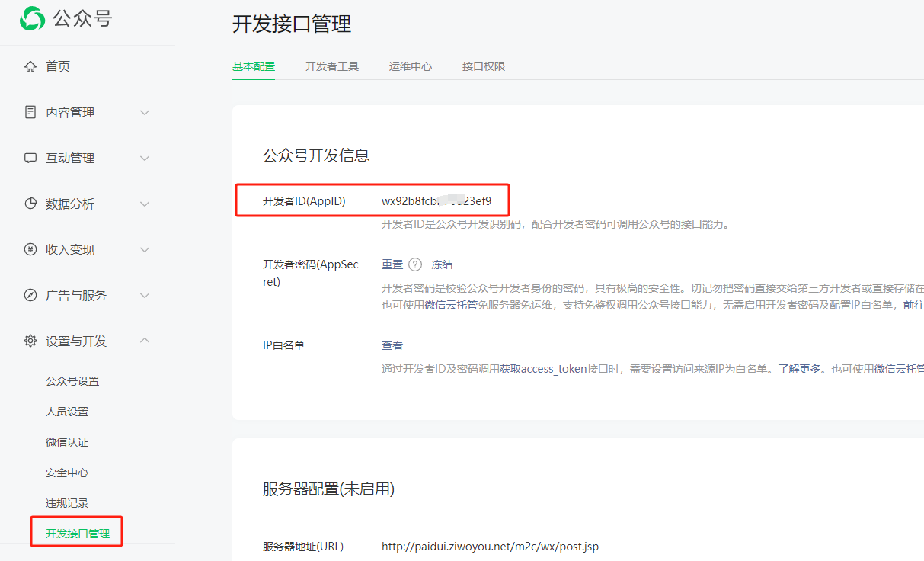The width and height of the screenshot is (924, 561).
Task: Open 微信认证 submenu item
Action: 67,442
